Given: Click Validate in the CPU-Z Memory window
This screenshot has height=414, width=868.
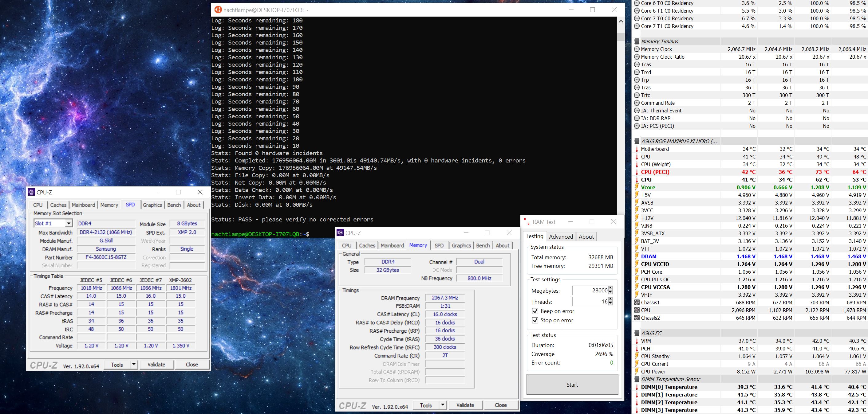Looking at the screenshot, I should point(465,405).
